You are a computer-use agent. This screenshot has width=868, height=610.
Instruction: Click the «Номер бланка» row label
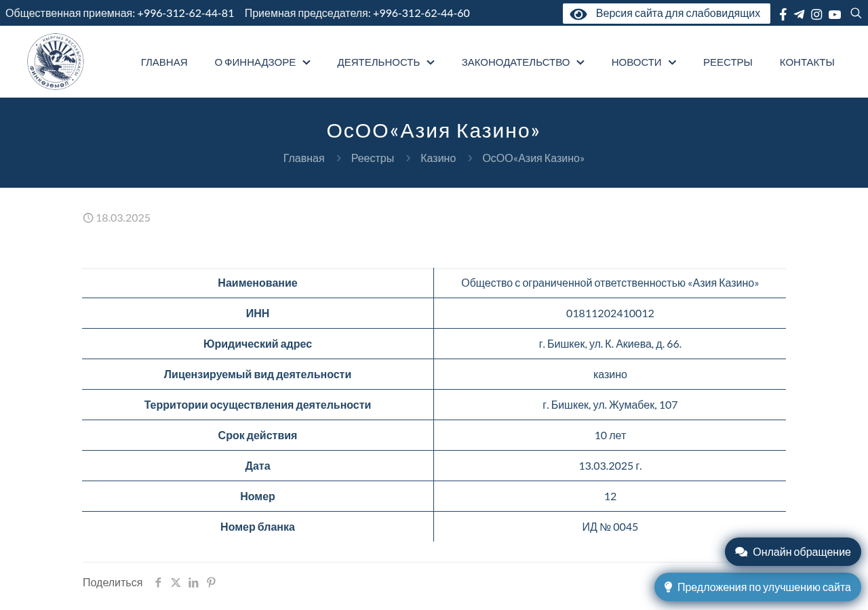(258, 527)
